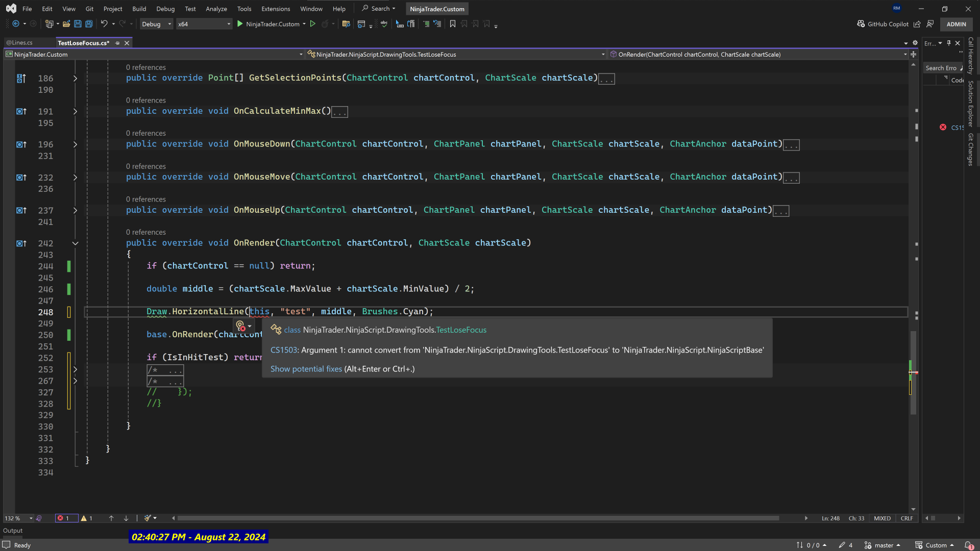Click the Undo arrow icon
Screen dimensions: 980x551
tap(104, 24)
